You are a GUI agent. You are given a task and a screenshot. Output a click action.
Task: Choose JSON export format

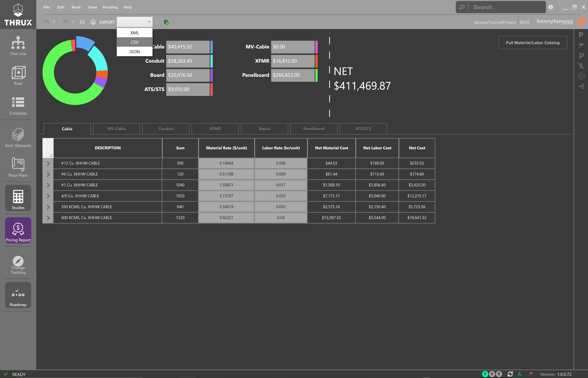pyautogui.click(x=135, y=52)
